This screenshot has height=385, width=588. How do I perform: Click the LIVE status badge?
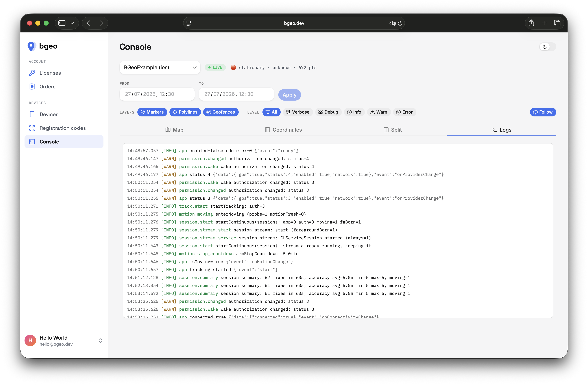point(215,67)
